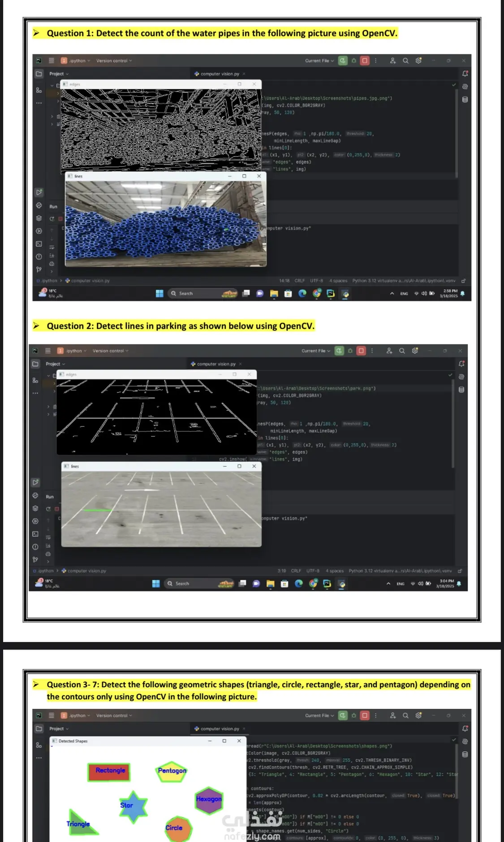This screenshot has height=842, width=504.
Task: Stop the running script in the pipes screenshot toolbar
Action: [365, 61]
